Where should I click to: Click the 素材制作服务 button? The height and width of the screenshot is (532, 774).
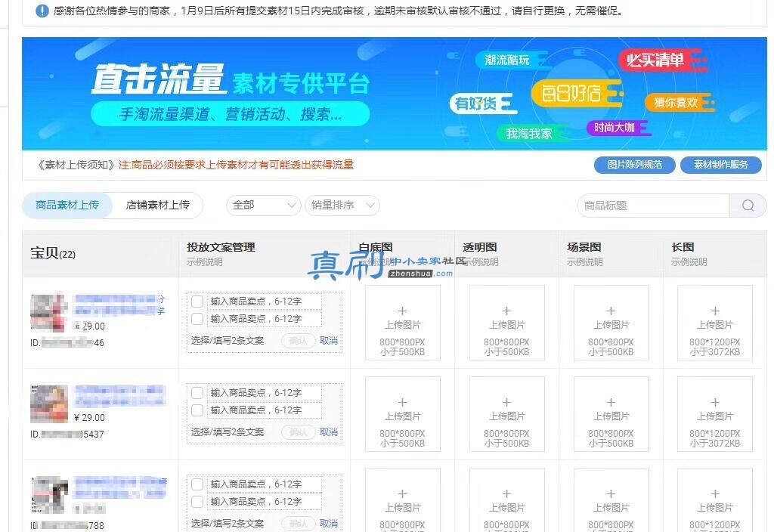[720, 165]
